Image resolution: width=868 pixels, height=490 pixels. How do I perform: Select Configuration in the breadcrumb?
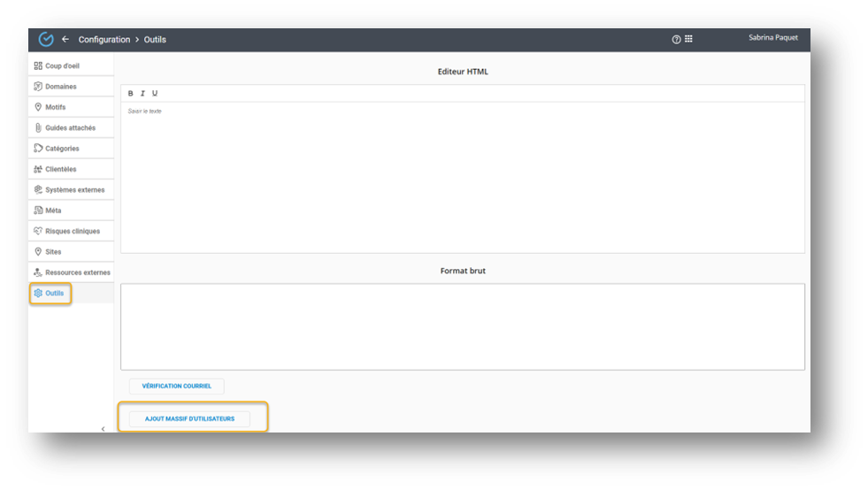point(104,40)
